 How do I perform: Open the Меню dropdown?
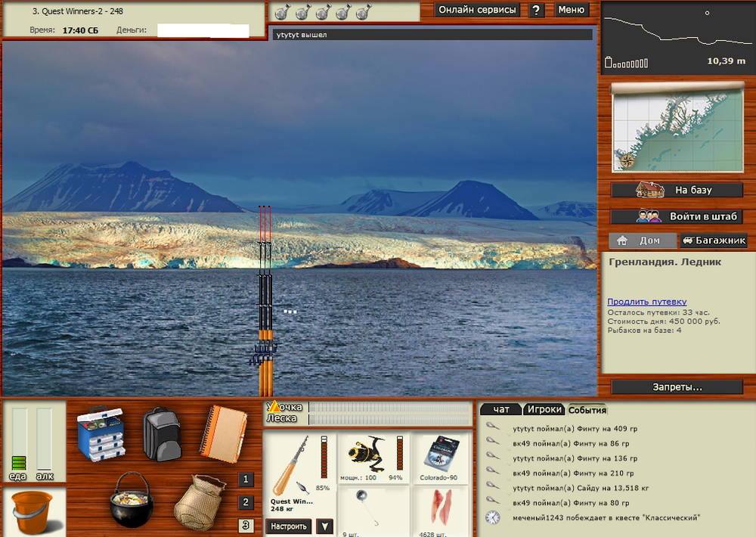572,10
